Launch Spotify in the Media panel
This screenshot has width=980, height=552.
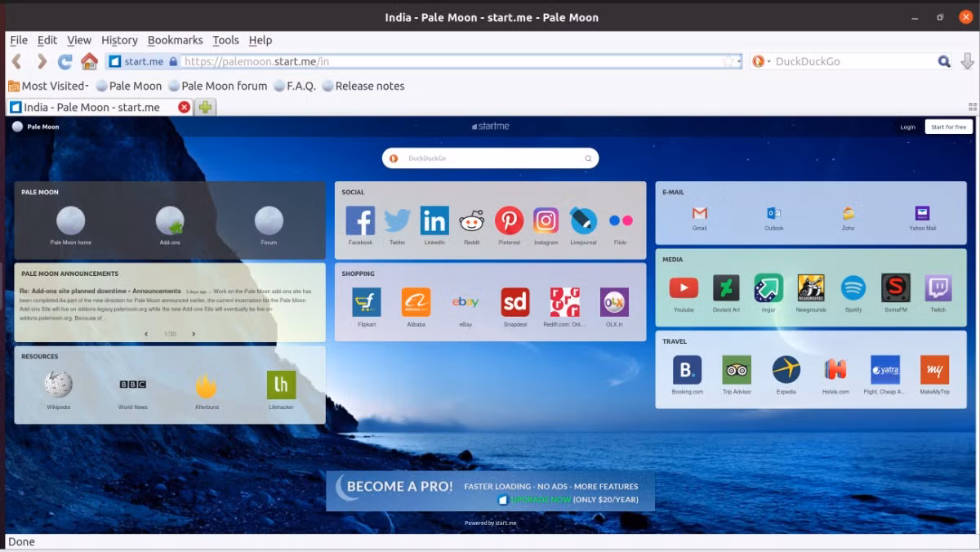pyautogui.click(x=853, y=288)
